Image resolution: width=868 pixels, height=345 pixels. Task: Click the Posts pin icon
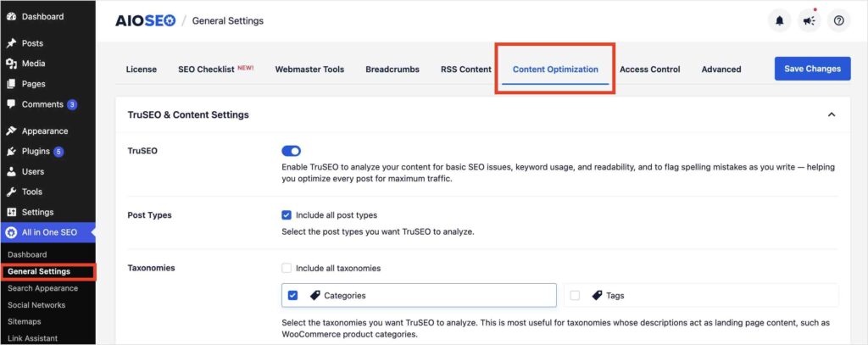(x=10, y=43)
